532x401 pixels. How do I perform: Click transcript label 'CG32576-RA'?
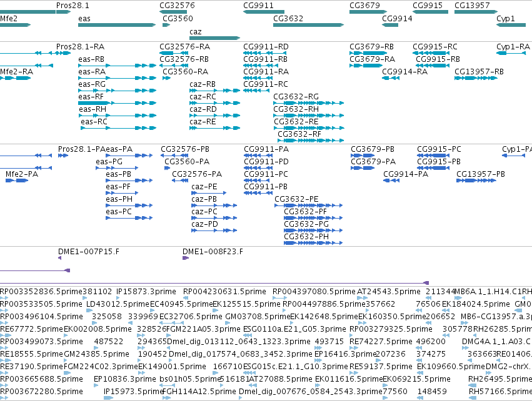coord(185,46)
